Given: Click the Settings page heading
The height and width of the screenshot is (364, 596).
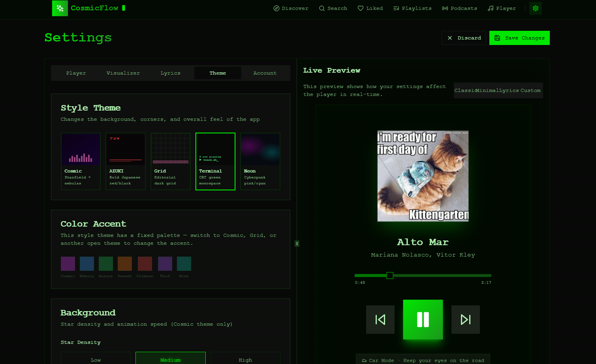Looking at the screenshot, I should [x=78, y=38].
